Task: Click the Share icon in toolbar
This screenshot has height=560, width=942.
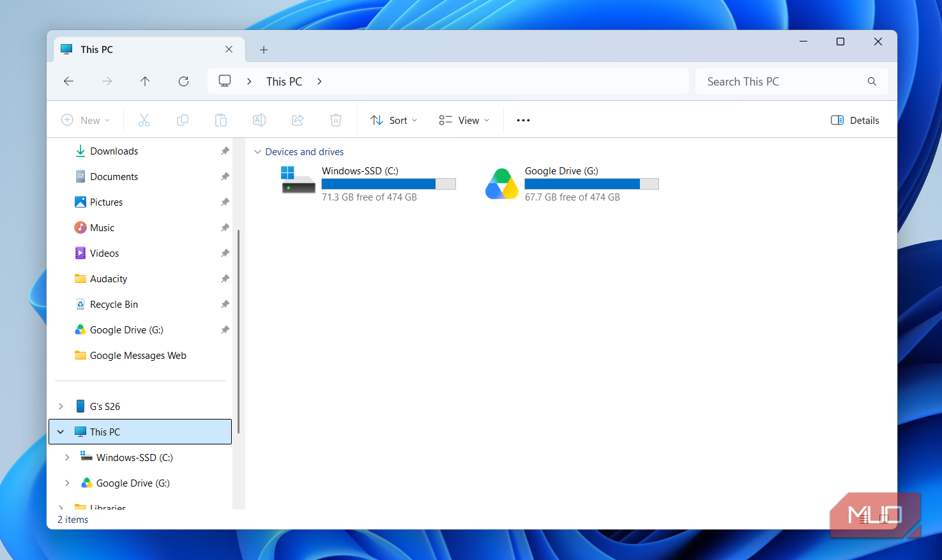Action: (298, 120)
